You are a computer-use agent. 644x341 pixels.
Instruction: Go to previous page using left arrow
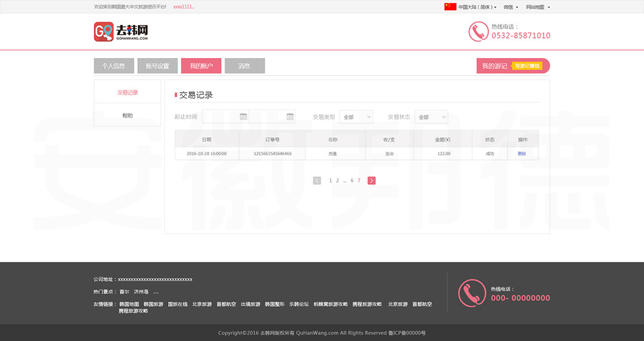pos(317,180)
